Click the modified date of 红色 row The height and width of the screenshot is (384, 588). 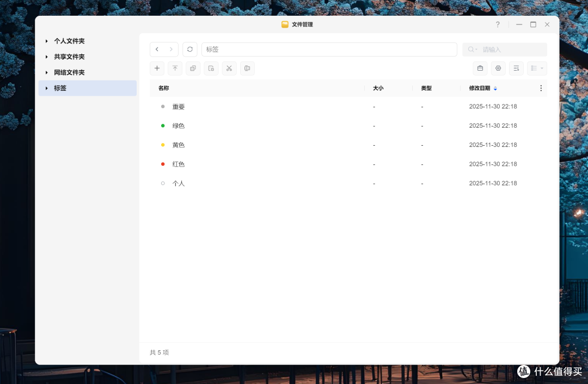[493, 164]
